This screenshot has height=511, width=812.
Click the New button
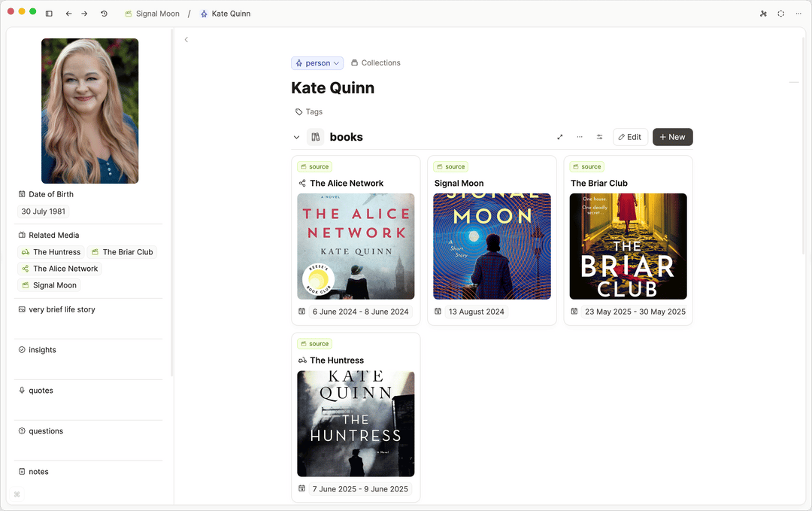click(x=672, y=137)
